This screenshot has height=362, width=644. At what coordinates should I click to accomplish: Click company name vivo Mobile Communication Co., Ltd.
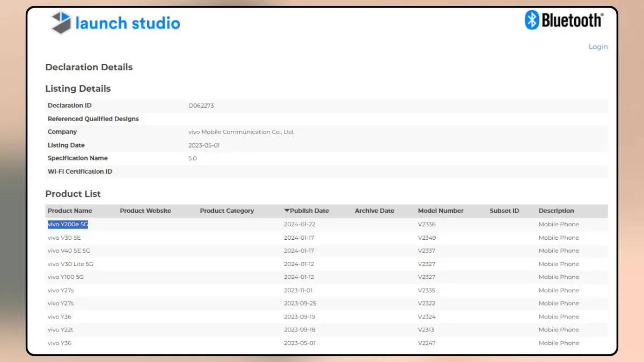241,132
